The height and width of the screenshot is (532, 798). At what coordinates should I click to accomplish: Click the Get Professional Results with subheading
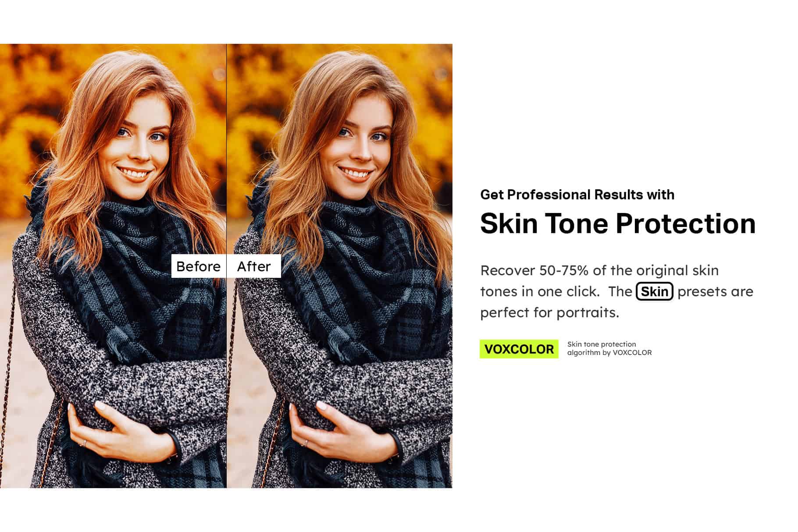pos(577,195)
